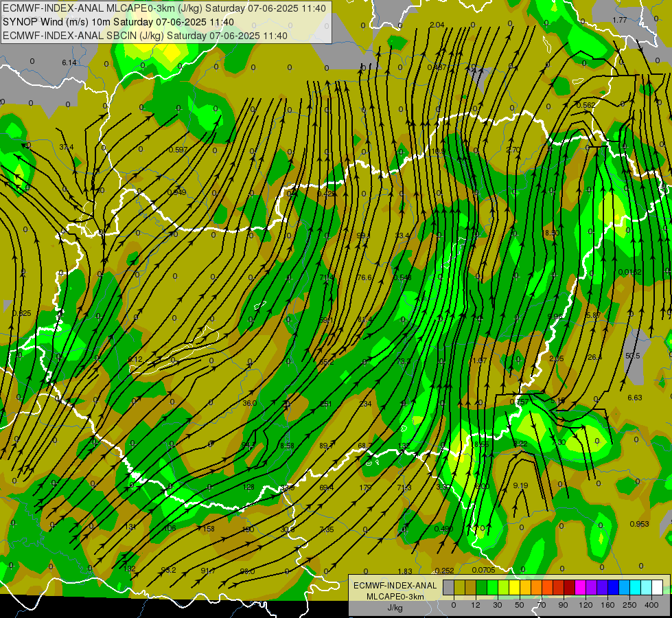The width and height of the screenshot is (672, 618).
Task: Click the legend tick label 30
Action: pyautogui.click(x=497, y=605)
